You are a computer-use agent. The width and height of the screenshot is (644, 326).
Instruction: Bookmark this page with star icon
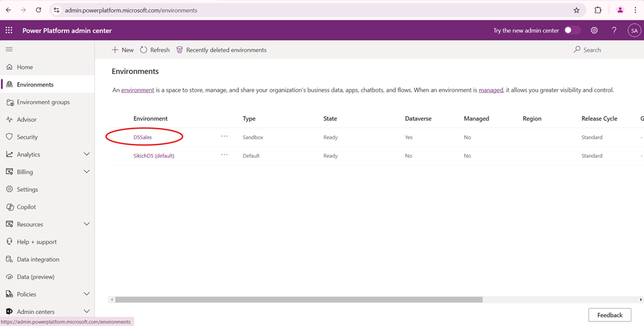click(576, 11)
